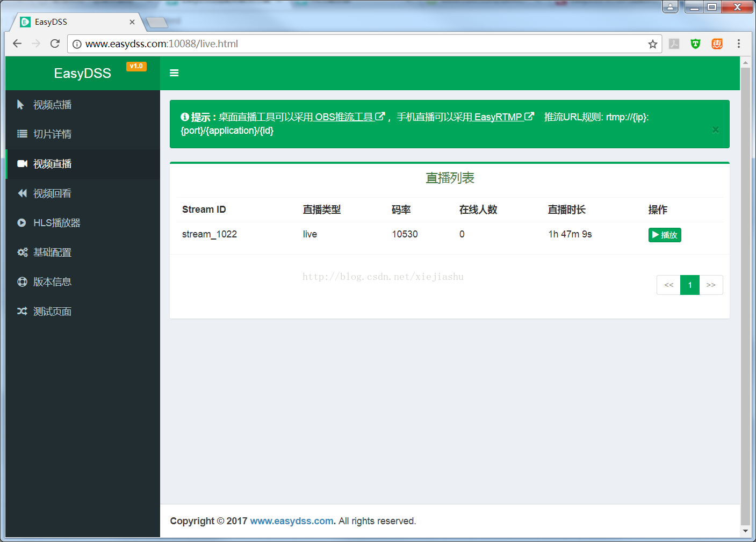The width and height of the screenshot is (756, 542).
Task: Open the EasyRTMP link
Action: 504,117
